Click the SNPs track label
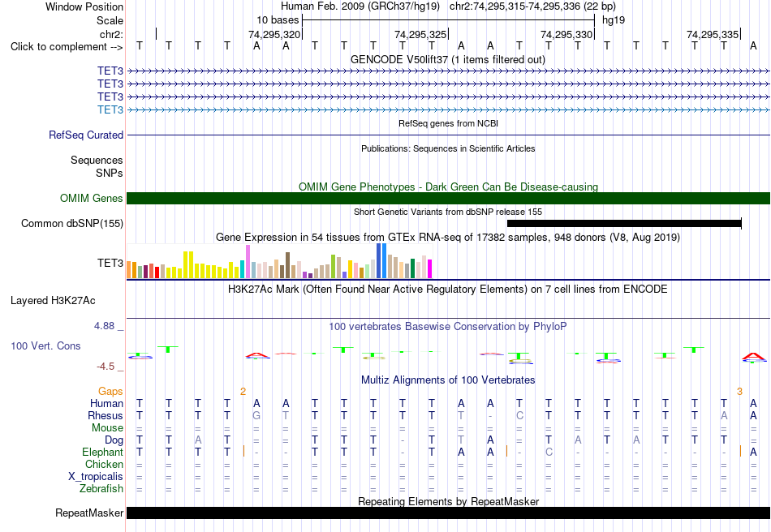This screenshot has width=771, height=532. 110,173
